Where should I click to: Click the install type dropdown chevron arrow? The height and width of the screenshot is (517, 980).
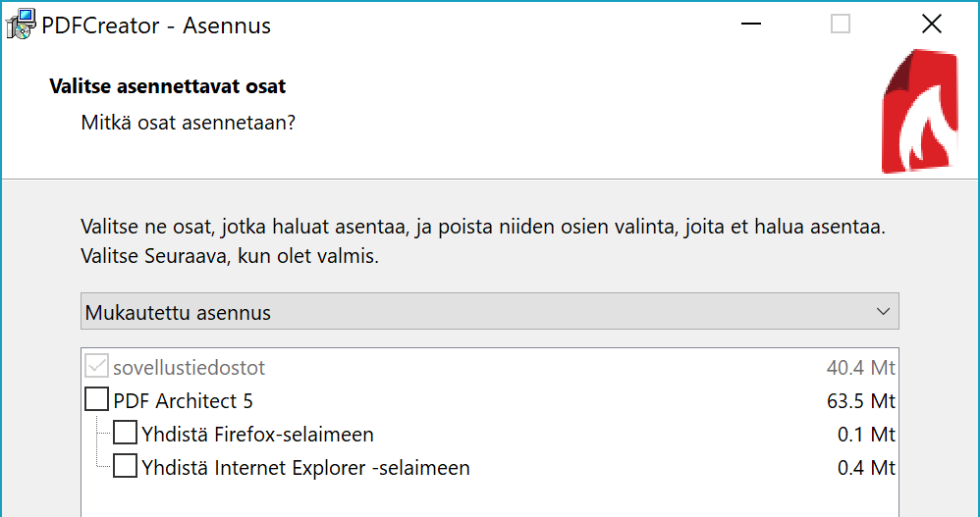coord(882,312)
